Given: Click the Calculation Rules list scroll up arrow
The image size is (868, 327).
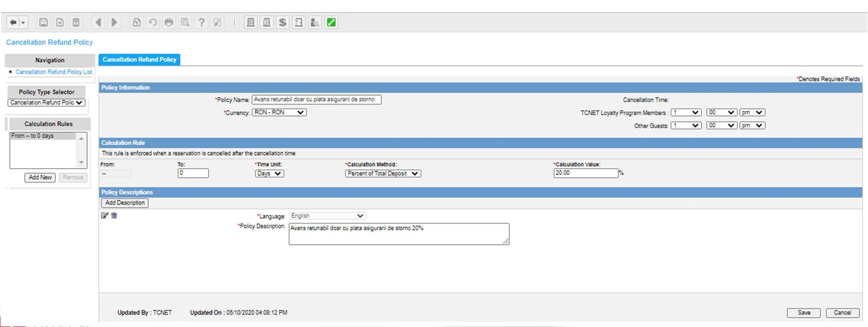Looking at the screenshot, I should click(x=81, y=139).
